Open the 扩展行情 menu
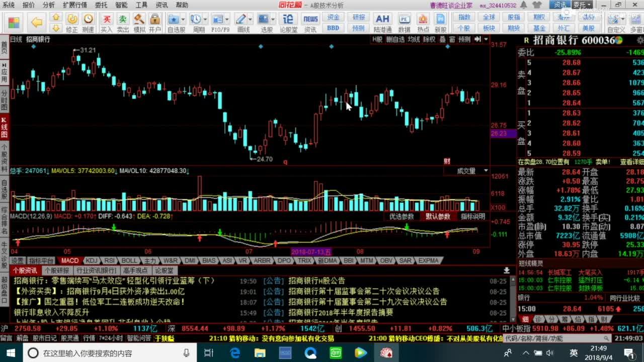Image resolution: width=644 pixels, height=362 pixels. [x=74, y=5]
